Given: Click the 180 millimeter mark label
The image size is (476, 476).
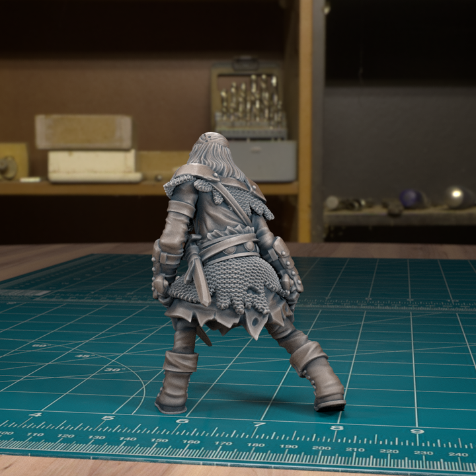Looking at the screenshot, I should click(256, 445).
